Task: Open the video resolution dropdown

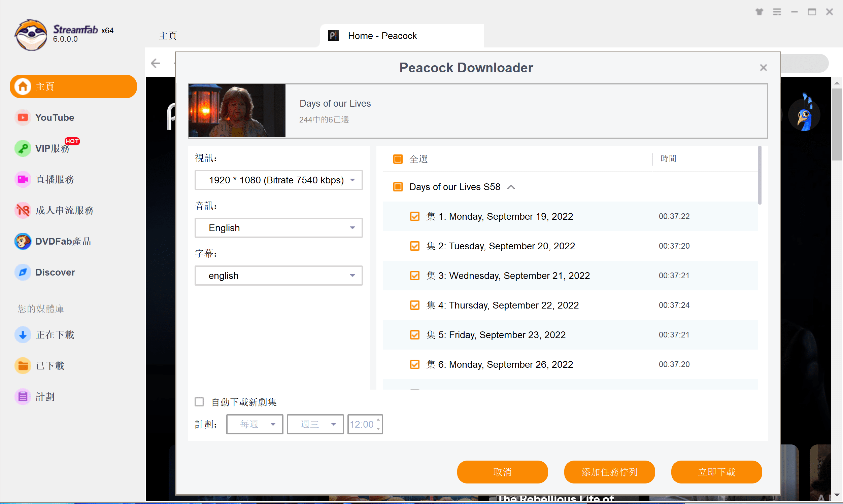Action: (x=279, y=180)
